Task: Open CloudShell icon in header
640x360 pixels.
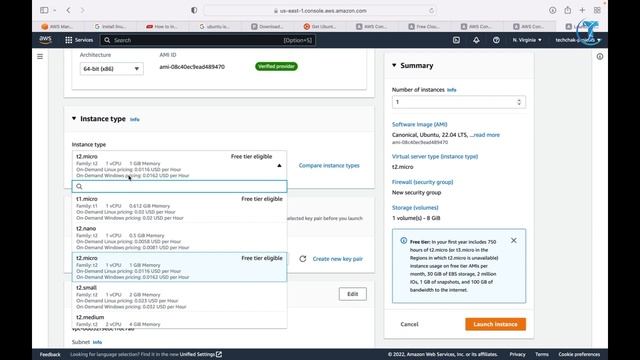Action: [x=456, y=40]
